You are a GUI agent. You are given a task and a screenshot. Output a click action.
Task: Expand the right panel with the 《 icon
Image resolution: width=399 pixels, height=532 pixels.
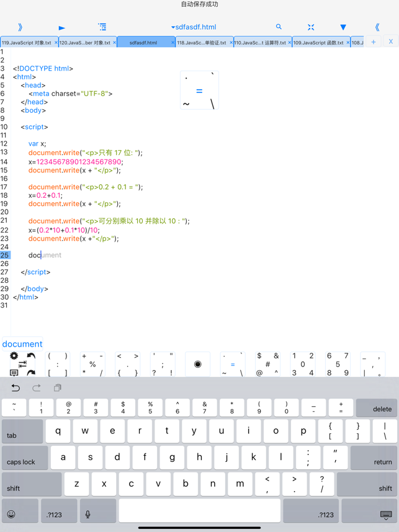click(377, 27)
